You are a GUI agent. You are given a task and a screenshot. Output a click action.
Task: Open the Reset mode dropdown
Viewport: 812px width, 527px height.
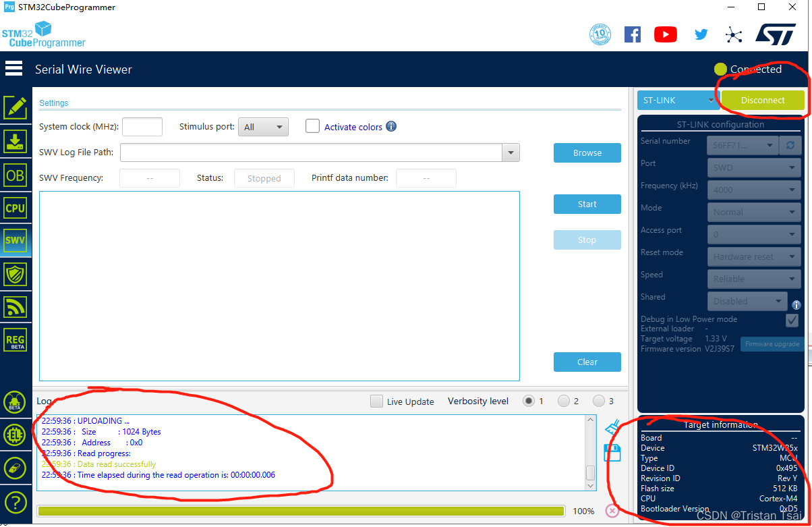click(x=754, y=256)
